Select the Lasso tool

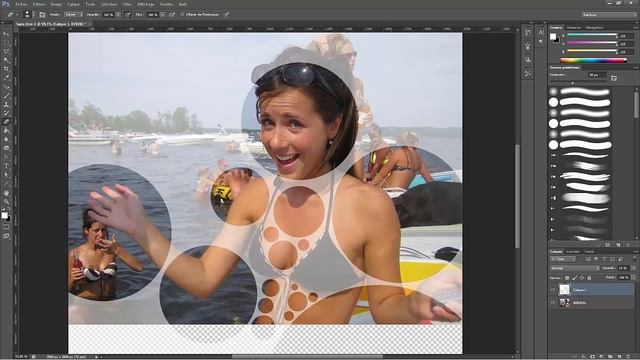coord(6,52)
